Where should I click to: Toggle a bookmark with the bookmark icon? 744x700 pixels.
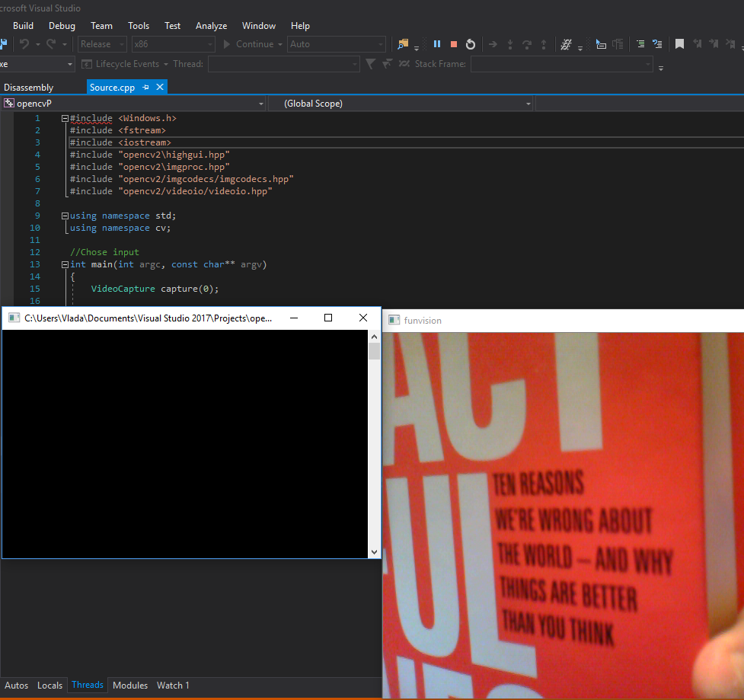point(679,43)
